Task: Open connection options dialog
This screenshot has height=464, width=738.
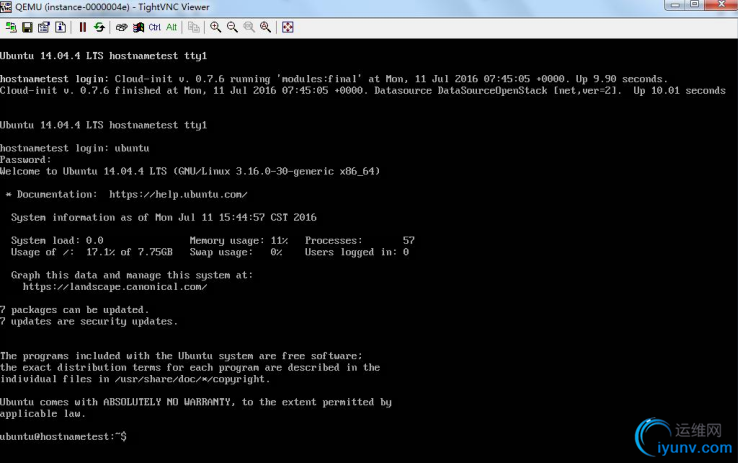Action: pos(44,27)
